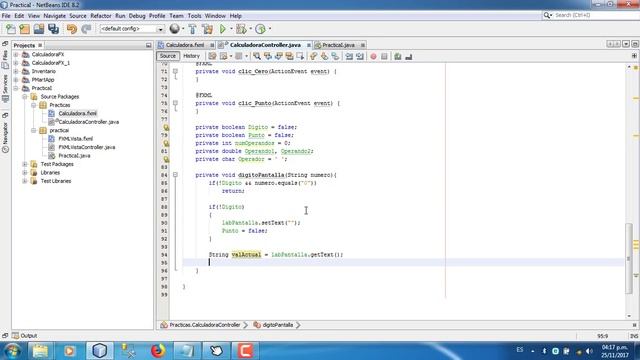Click the Uncomment code icon
Viewport: 640px width, 360px height.
[409, 56]
